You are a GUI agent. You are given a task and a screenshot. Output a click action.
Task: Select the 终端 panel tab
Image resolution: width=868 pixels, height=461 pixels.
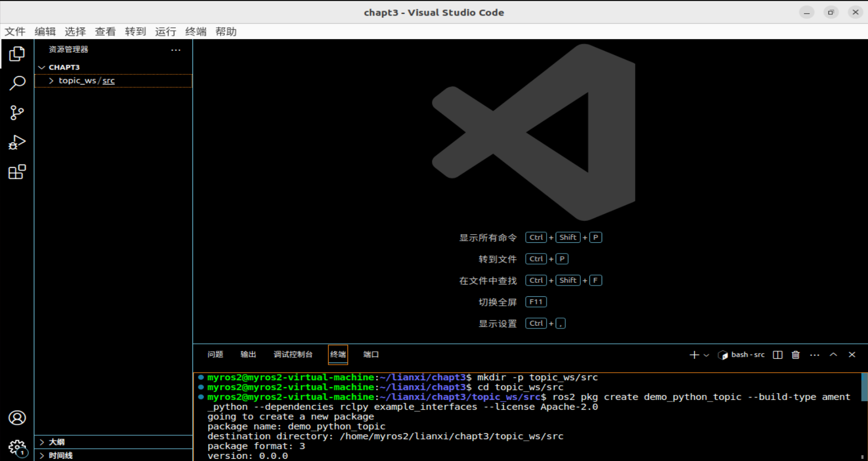tap(338, 355)
